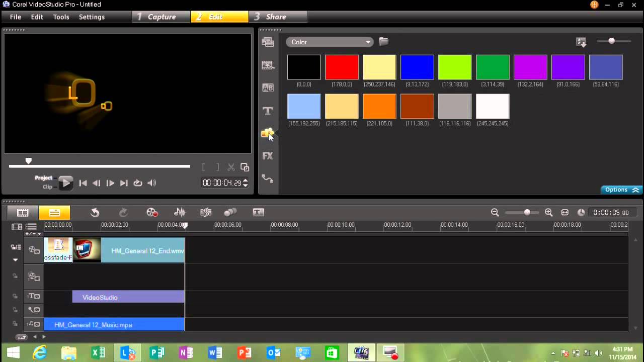Open the Title library AB icon

coord(268,87)
